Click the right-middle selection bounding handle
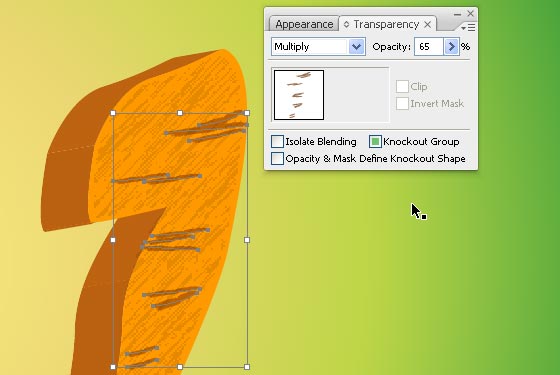 click(247, 240)
